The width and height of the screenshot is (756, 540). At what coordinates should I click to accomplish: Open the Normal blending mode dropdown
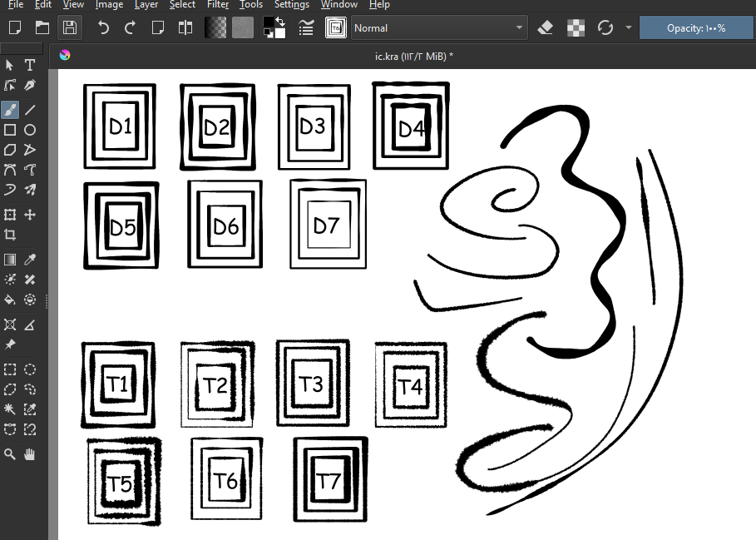(x=439, y=27)
